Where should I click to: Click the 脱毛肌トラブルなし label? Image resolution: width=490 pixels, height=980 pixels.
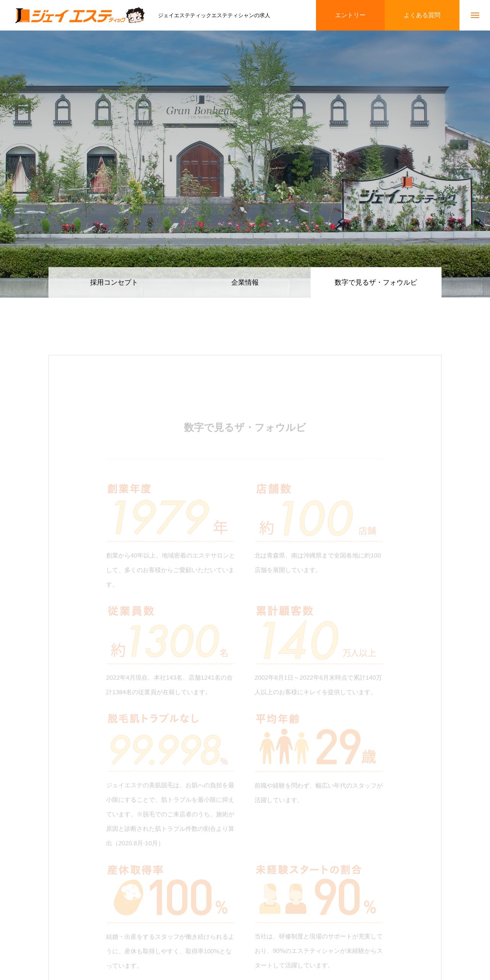coord(153,719)
